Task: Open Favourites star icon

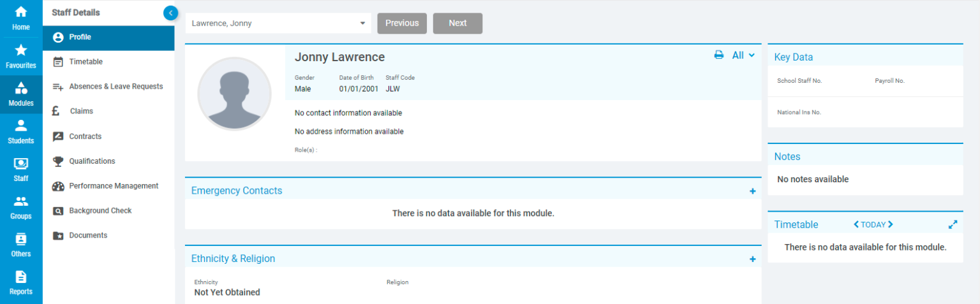Action: (x=21, y=50)
